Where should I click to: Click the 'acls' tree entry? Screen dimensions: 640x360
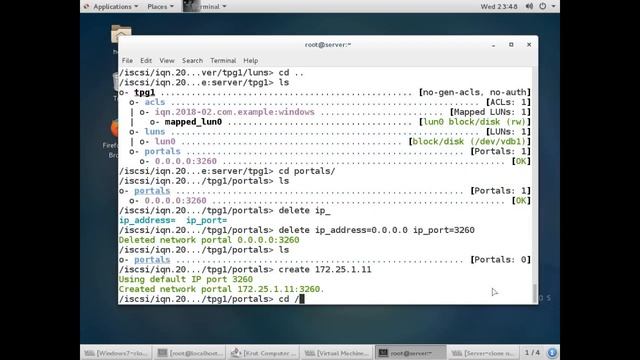click(155, 102)
